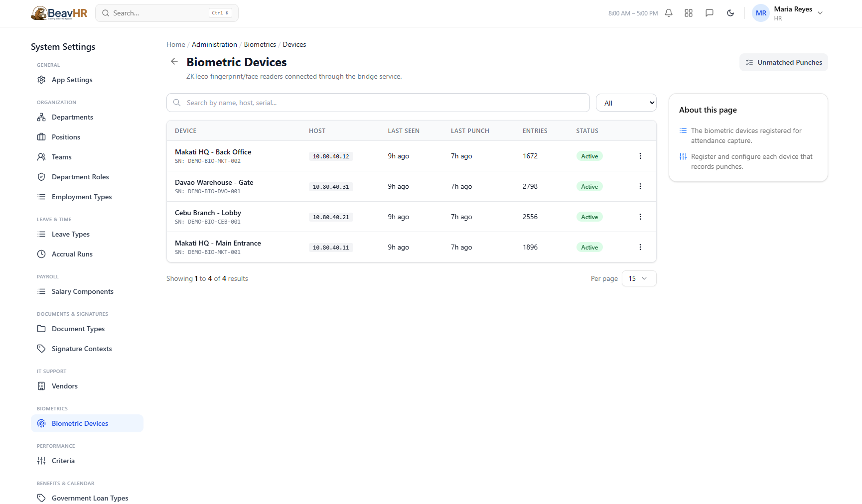Open Departments in sidebar
The width and height of the screenshot is (862, 504).
[87, 117]
